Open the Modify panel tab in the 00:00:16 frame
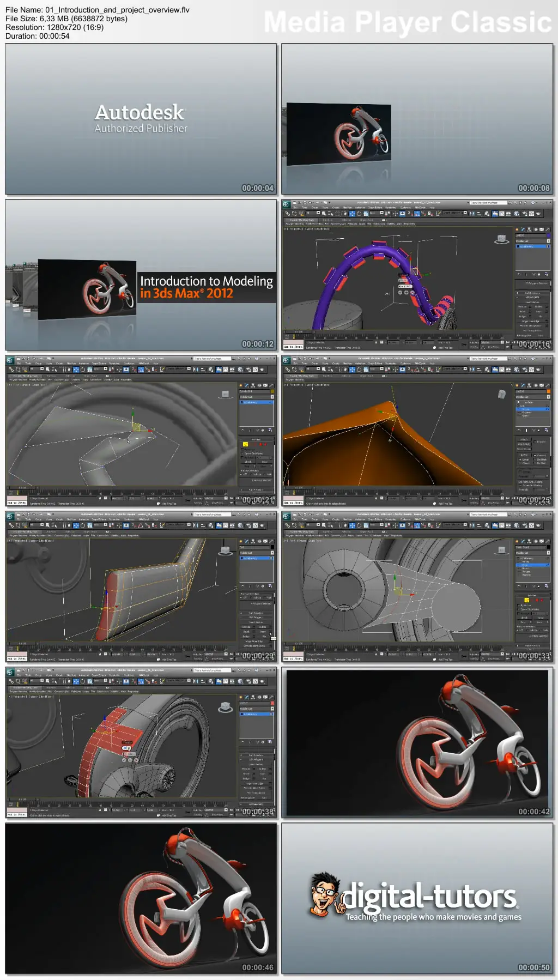558x980 pixels. 523,229
